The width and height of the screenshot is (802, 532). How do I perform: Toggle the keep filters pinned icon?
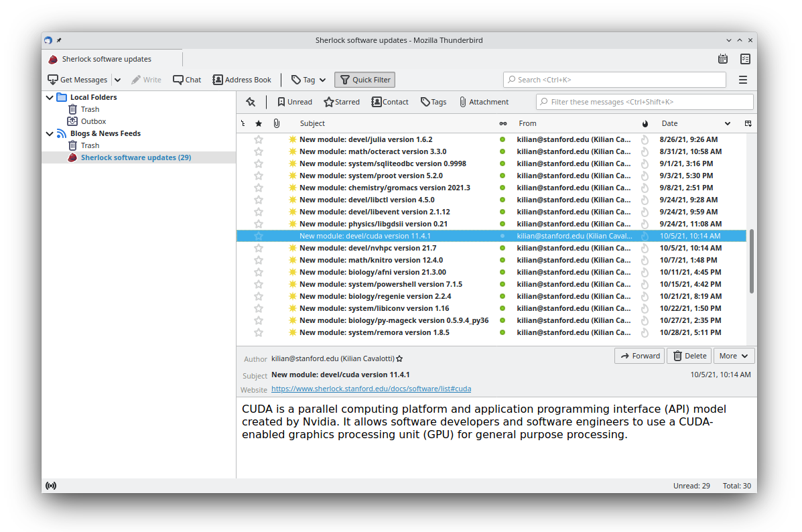[251, 102]
